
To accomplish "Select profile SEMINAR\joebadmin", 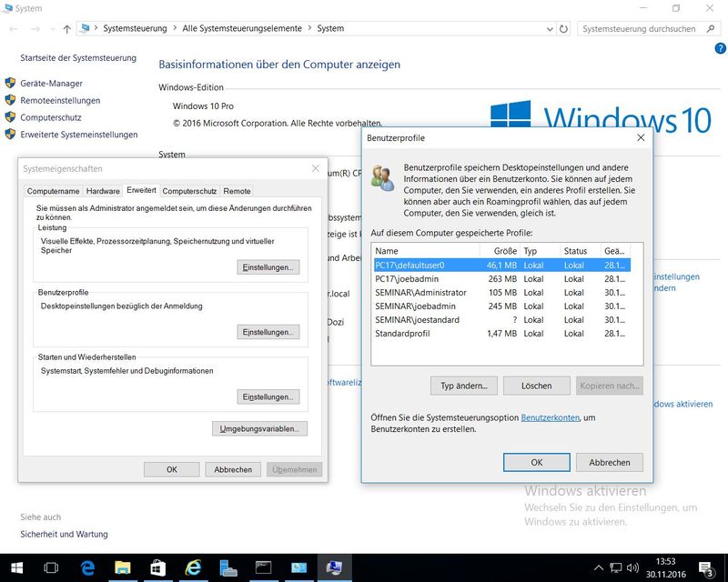I will point(502,306).
